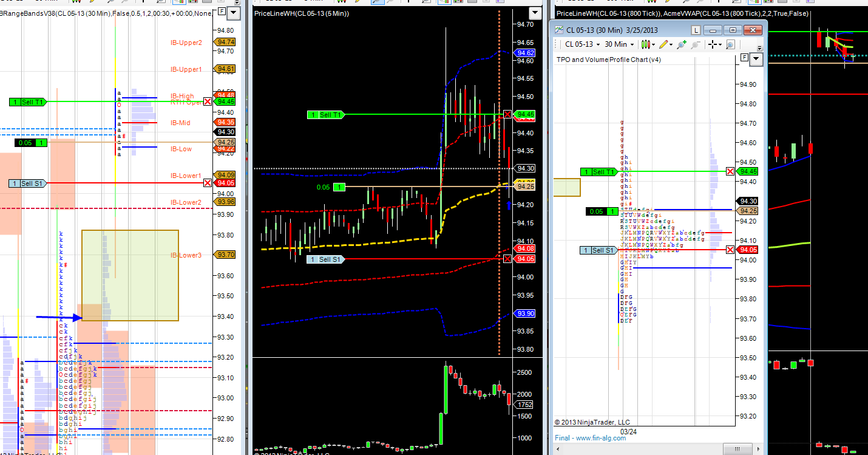Select the Sell T1 order flag on the left chart
The width and height of the screenshot is (868, 455).
point(27,102)
